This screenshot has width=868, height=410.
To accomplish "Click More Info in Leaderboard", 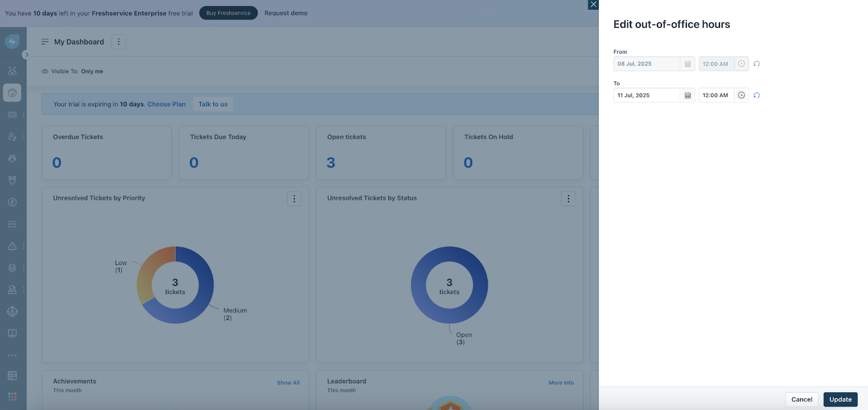I will pos(561,383).
